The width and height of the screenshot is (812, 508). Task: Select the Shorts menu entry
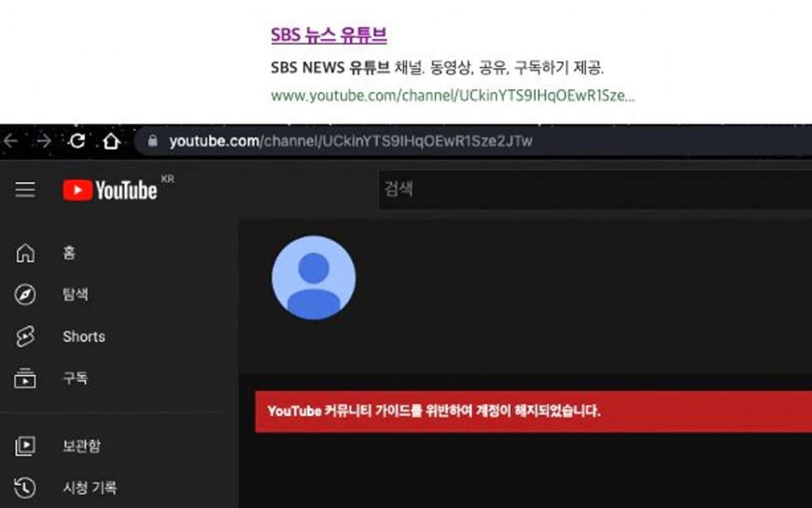(84, 336)
